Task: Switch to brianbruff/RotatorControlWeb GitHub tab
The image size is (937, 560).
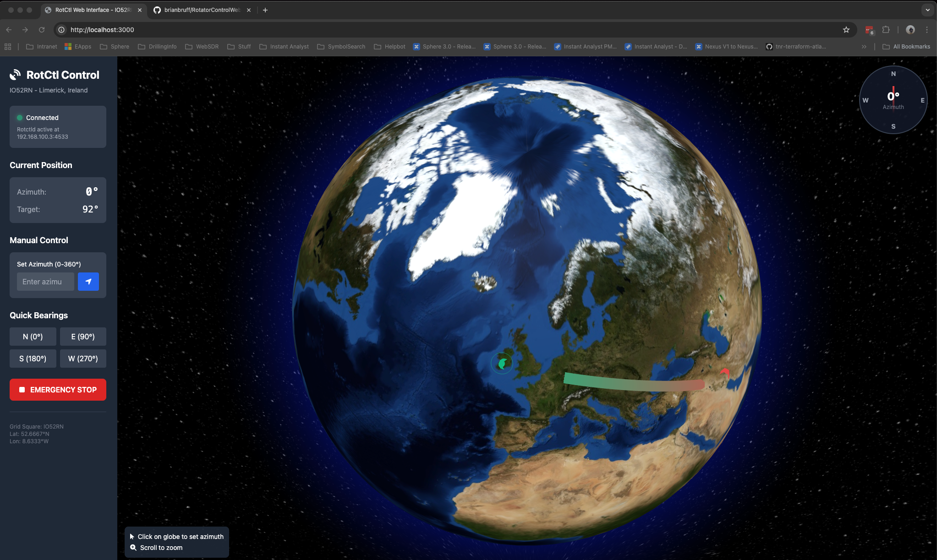Action: point(202,10)
